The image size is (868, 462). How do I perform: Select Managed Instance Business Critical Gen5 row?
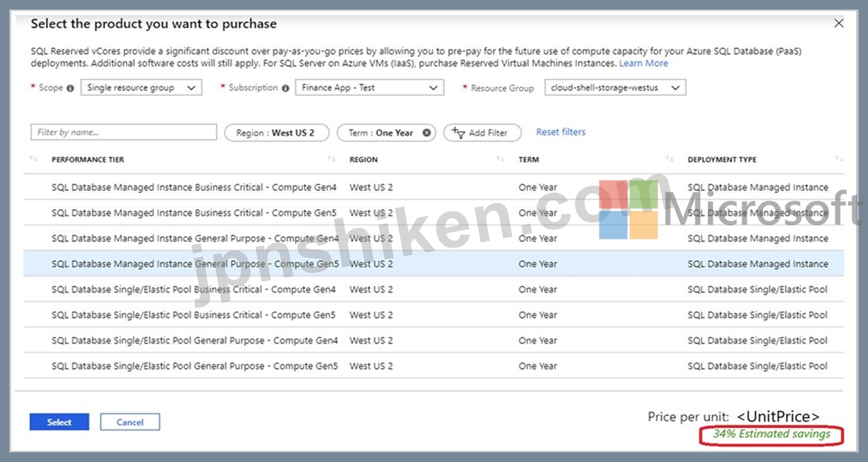(434, 213)
